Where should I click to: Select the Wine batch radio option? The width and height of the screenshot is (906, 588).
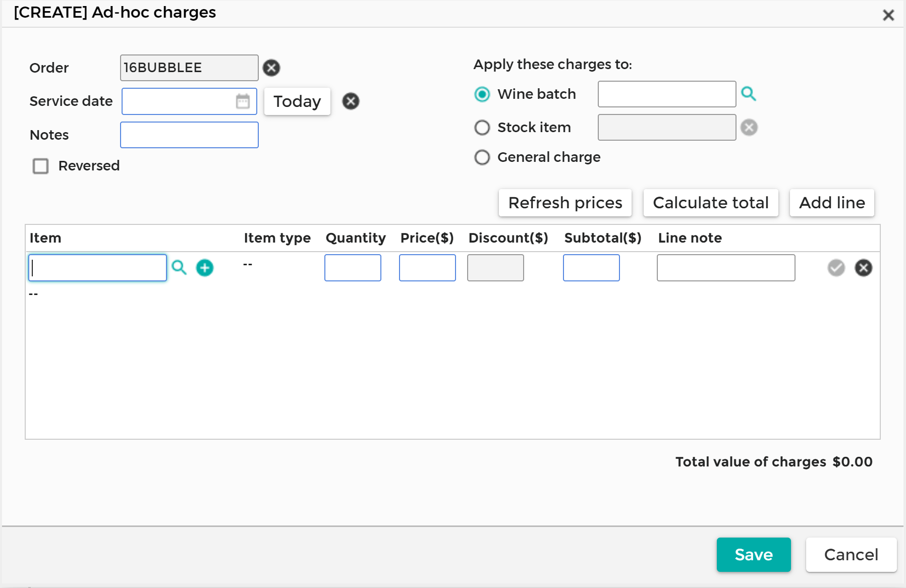point(482,94)
